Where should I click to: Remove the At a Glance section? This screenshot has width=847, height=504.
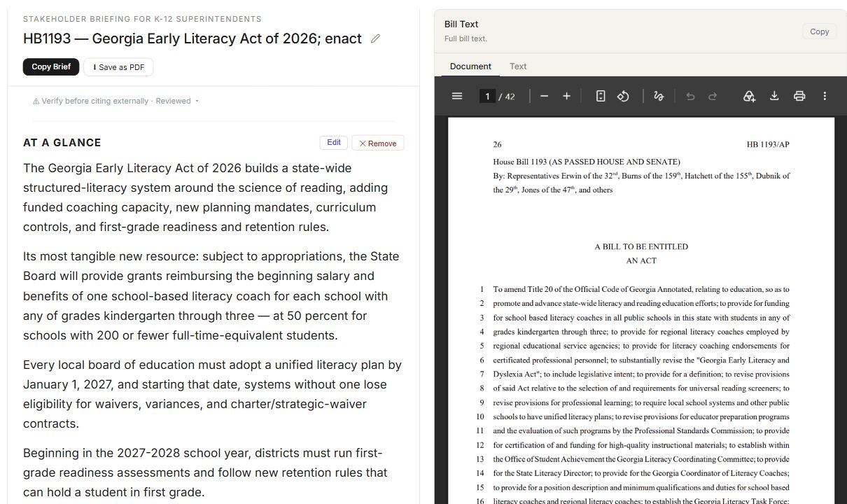click(378, 143)
